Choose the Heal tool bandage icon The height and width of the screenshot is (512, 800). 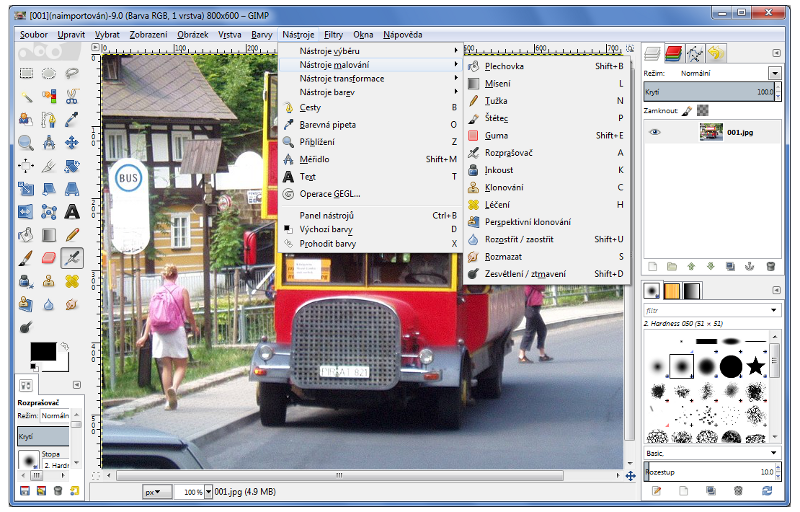72,280
